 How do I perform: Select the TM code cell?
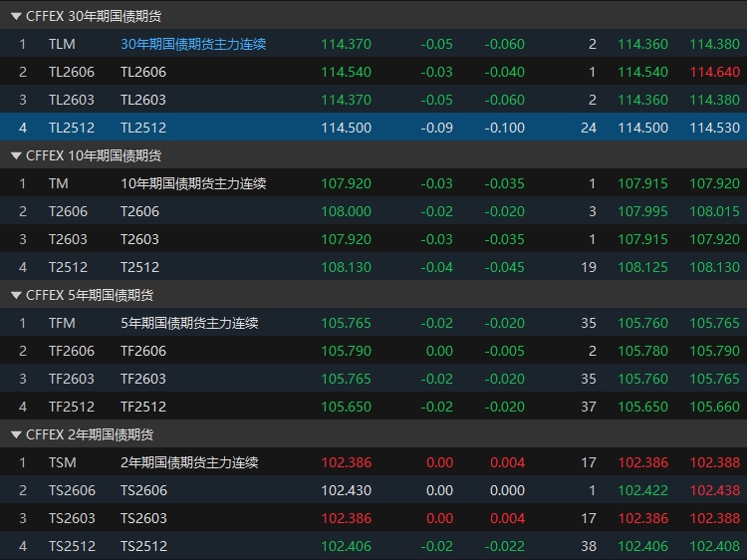[x=58, y=183]
